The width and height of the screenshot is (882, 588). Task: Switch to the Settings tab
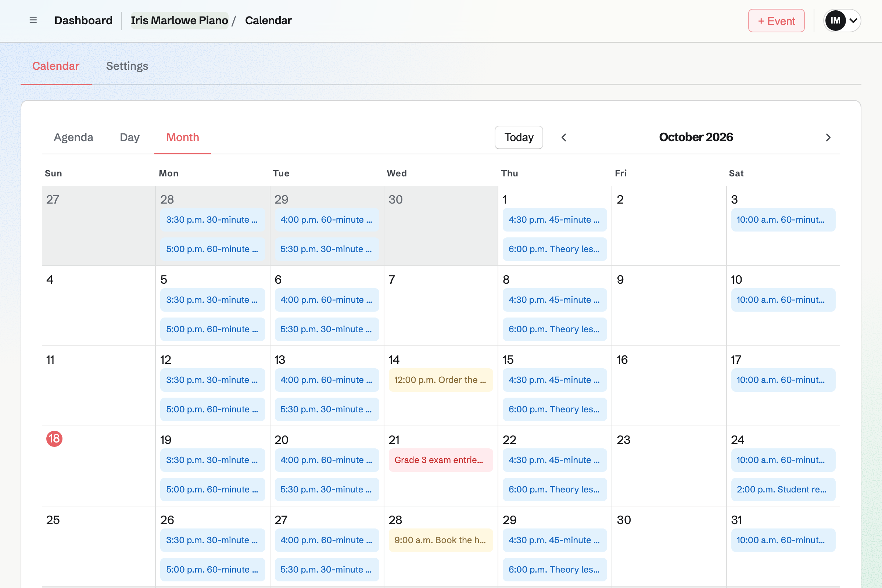[x=127, y=66]
